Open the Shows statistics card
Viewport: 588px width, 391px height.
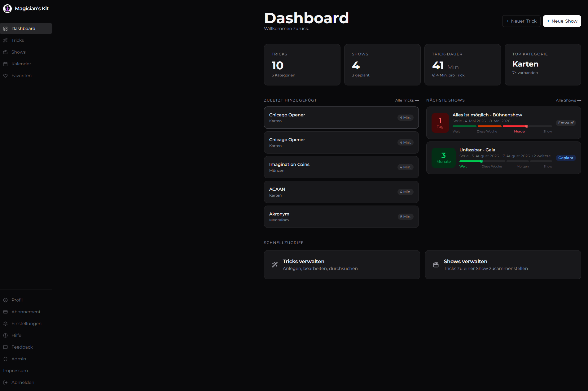pos(382,65)
